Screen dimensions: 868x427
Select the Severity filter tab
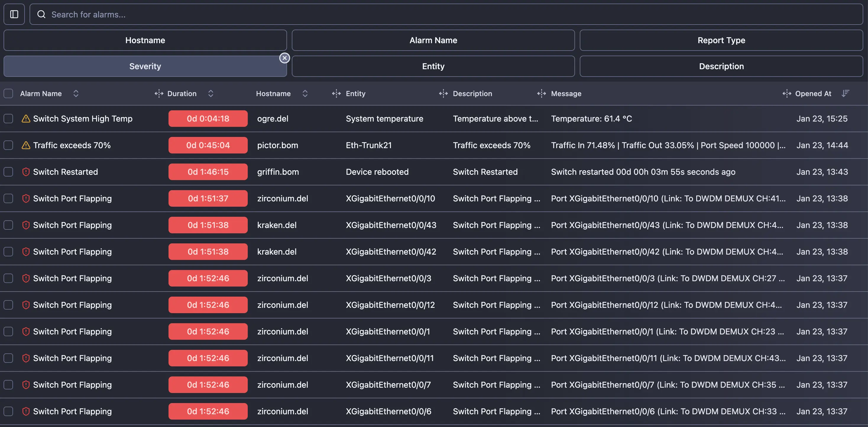tap(145, 66)
